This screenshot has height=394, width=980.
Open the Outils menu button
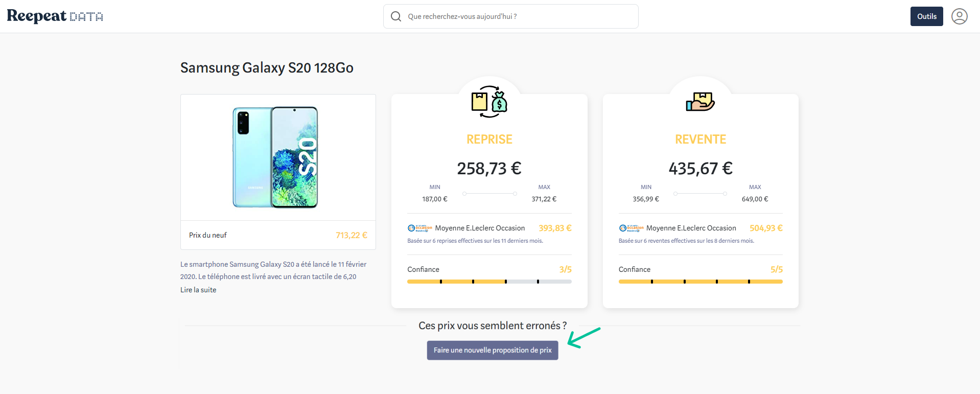point(926,16)
